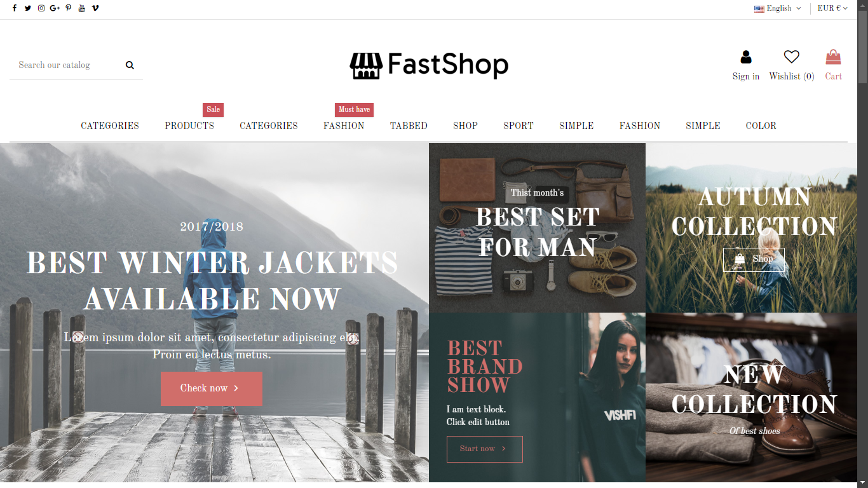Click the Start now button
The image size is (868, 488).
pyautogui.click(x=485, y=449)
